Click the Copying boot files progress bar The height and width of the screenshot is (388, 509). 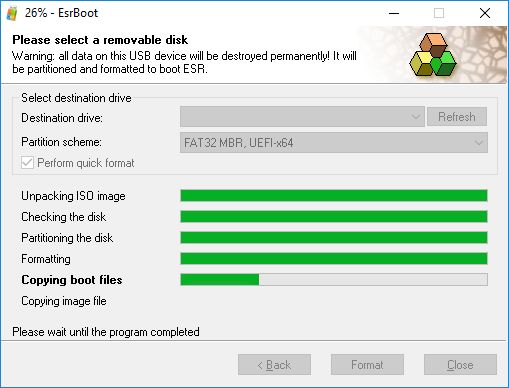pyautogui.click(x=334, y=280)
